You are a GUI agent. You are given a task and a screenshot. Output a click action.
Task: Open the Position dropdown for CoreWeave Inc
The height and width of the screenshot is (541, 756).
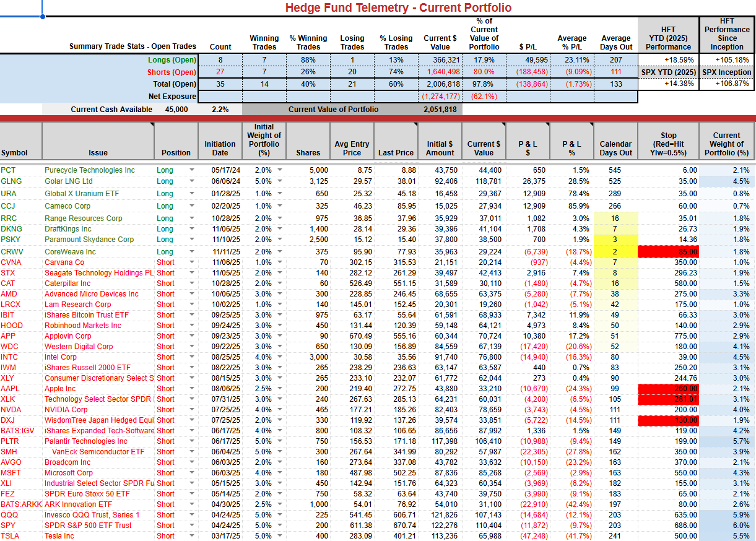coord(191,252)
